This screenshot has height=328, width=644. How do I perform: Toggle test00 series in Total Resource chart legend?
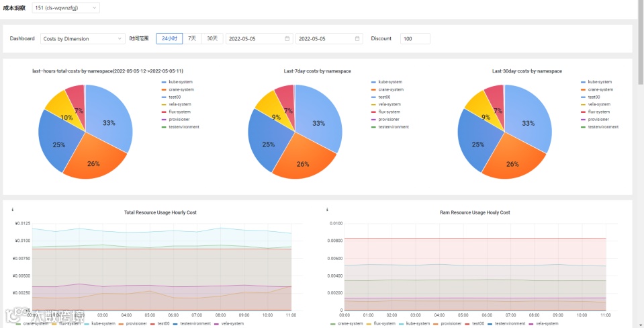tap(160, 323)
